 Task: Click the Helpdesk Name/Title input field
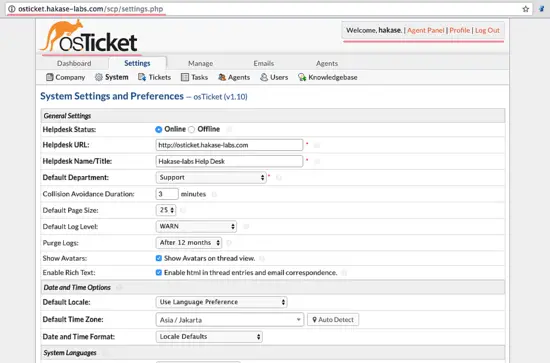pyautogui.click(x=229, y=161)
